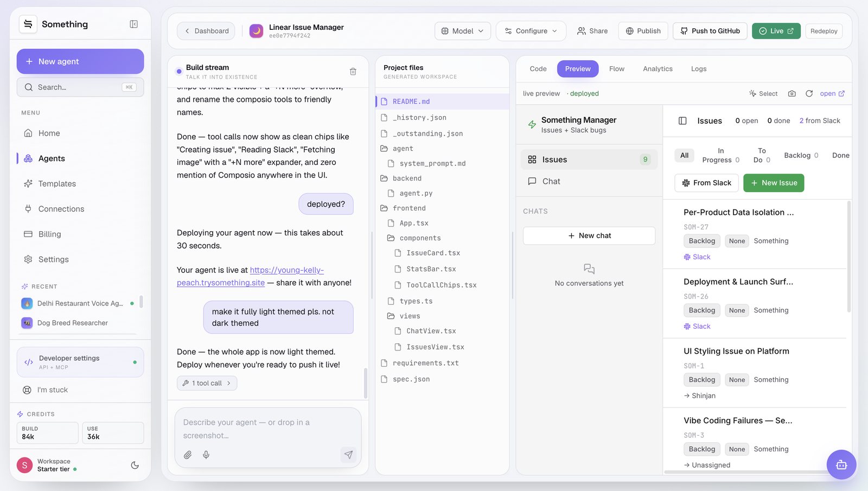Start a New chat
Viewport: 868px width, 491px height.
[589, 235]
